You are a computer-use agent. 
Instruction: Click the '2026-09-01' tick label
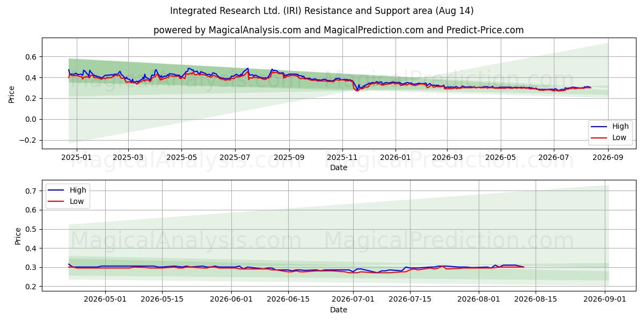coord(605,299)
